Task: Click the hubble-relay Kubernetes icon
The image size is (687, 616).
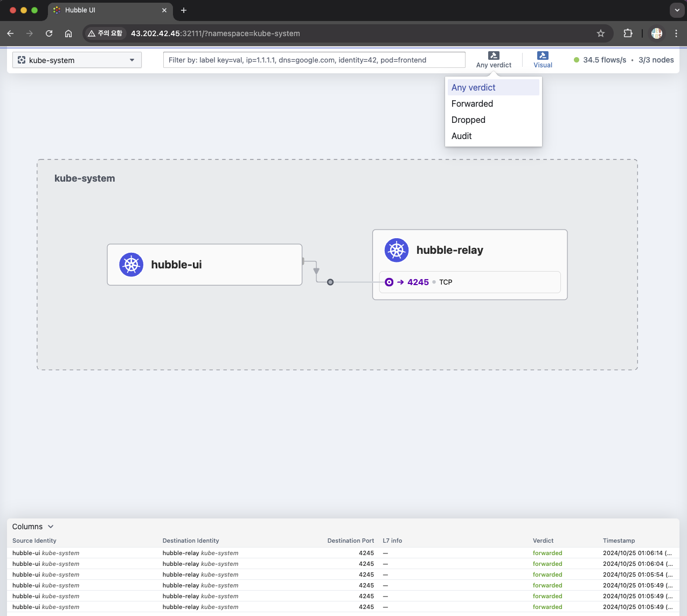Action: click(x=397, y=250)
